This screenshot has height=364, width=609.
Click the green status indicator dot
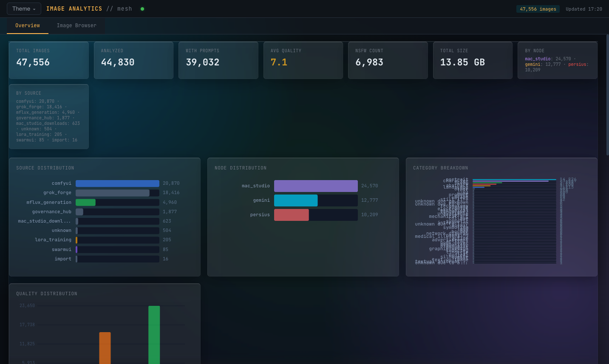(x=142, y=9)
